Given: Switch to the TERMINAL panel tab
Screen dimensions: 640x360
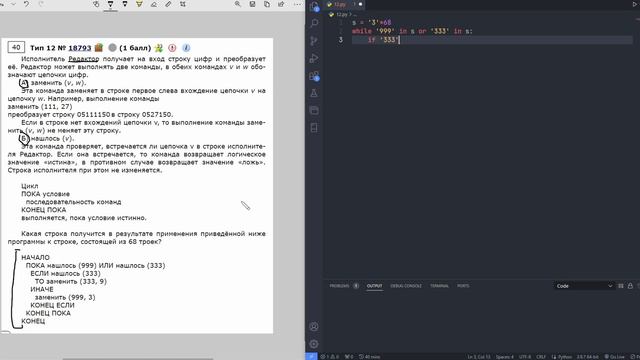Looking at the screenshot, I should [x=439, y=286].
